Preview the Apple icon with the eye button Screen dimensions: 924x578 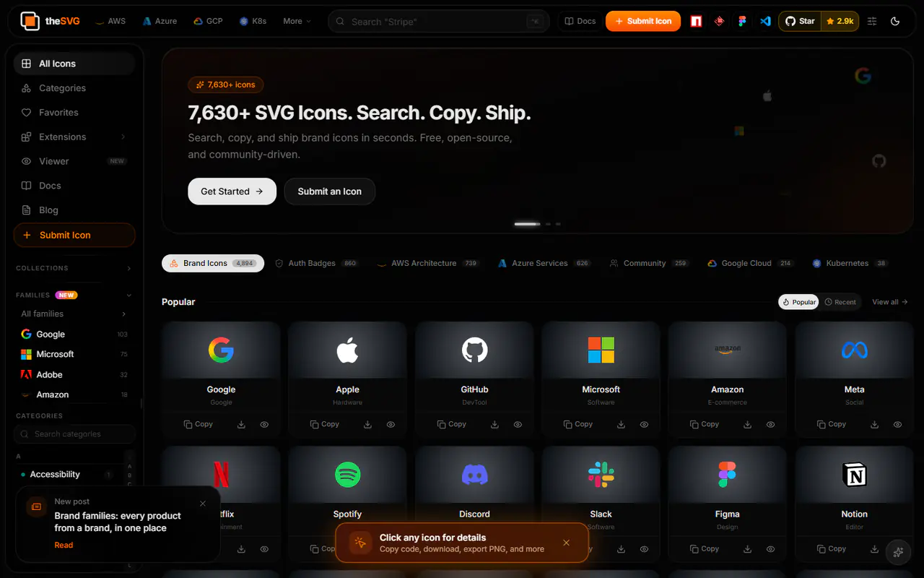point(391,424)
